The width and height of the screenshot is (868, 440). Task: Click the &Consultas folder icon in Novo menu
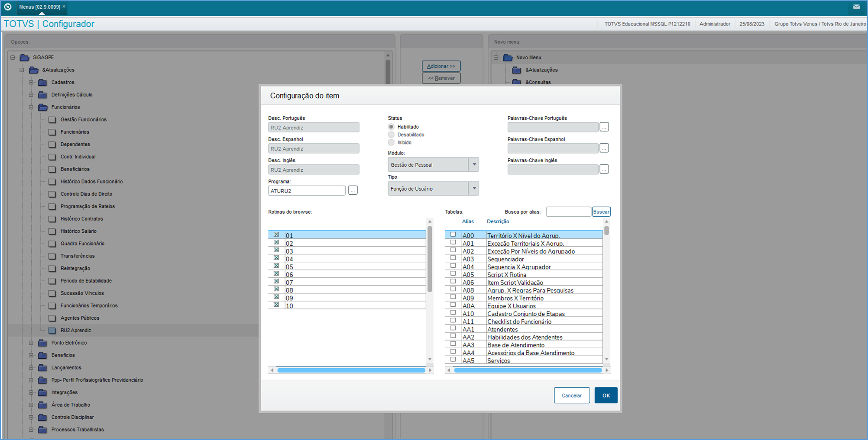pos(517,82)
